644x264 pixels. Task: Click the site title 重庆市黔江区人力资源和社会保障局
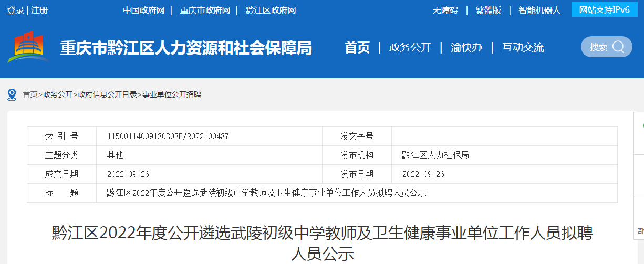pos(186,48)
